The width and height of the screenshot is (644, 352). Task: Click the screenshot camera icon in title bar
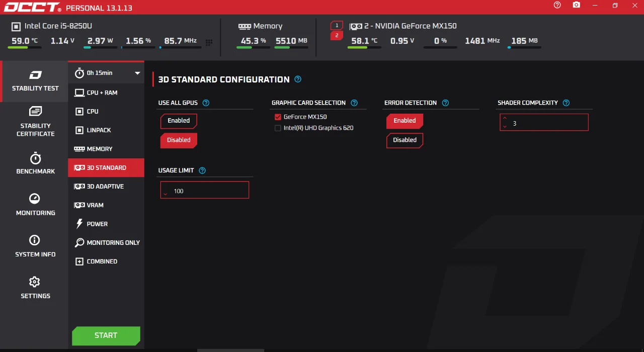point(576,5)
